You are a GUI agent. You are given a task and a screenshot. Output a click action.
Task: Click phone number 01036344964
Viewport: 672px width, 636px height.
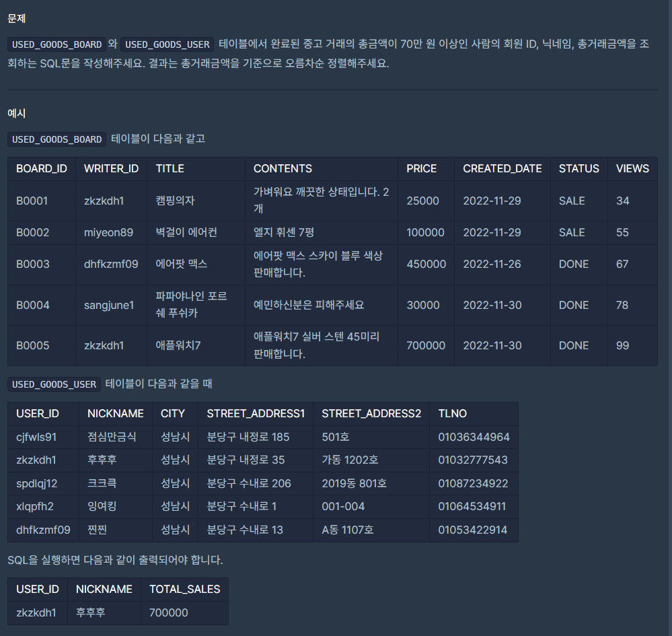pyautogui.click(x=474, y=437)
